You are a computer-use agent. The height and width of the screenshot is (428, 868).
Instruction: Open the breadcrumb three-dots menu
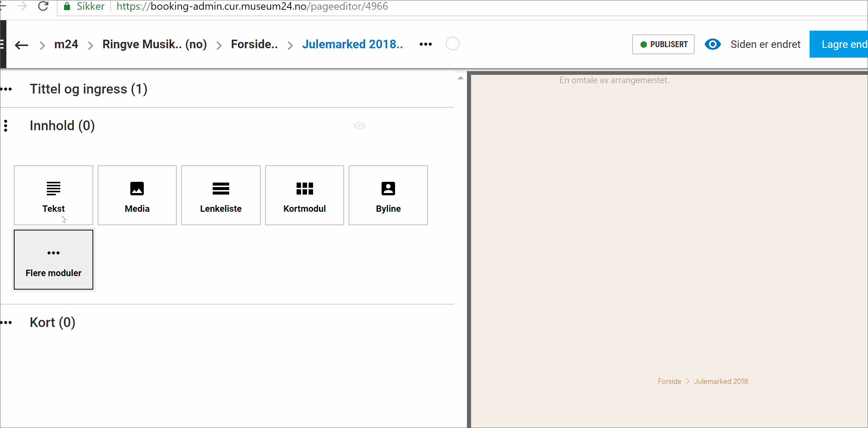pos(425,44)
